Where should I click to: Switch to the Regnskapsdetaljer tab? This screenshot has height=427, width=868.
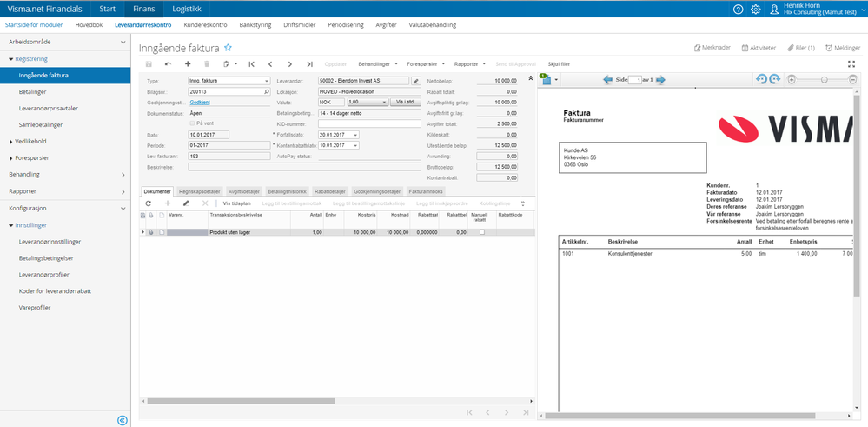click(x=199, y=191)
